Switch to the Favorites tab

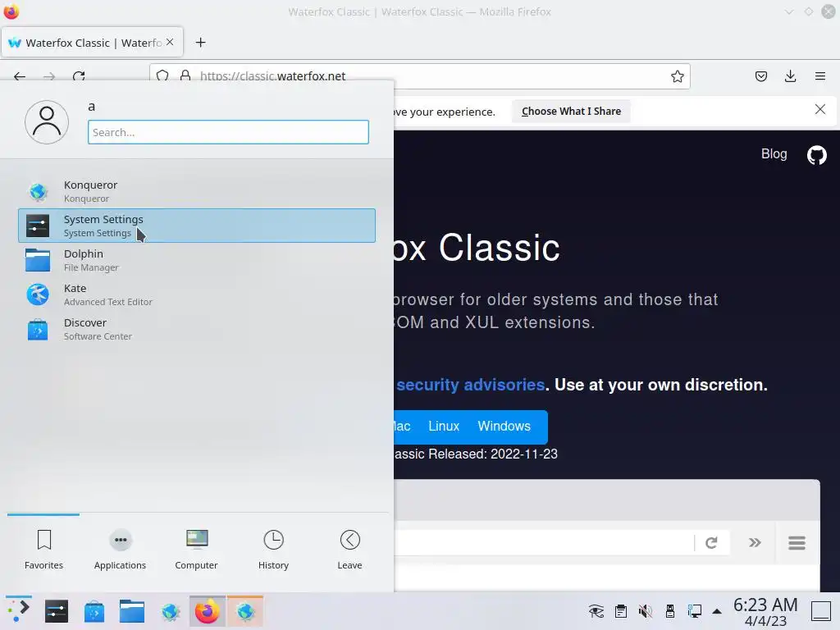tap(44, 550)
